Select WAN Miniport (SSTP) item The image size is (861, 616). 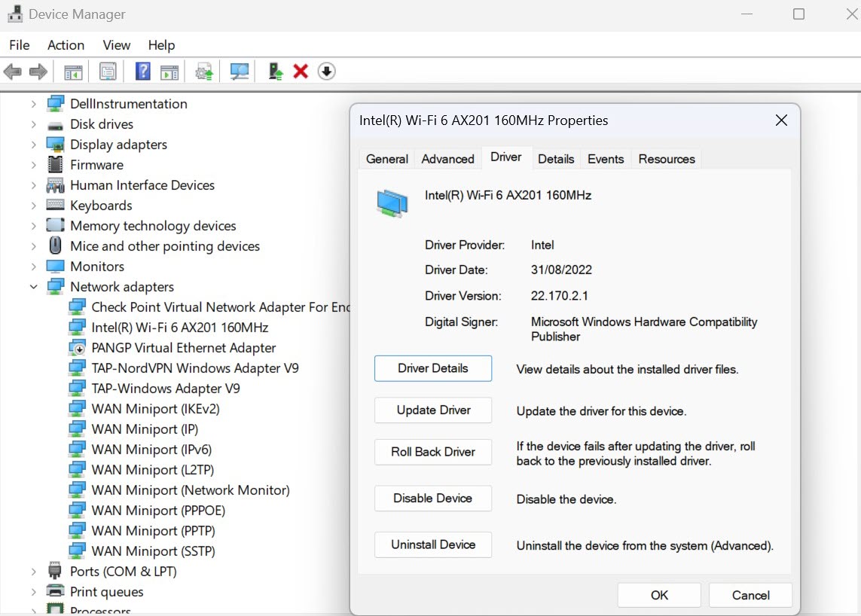click(x=153, y=551)
